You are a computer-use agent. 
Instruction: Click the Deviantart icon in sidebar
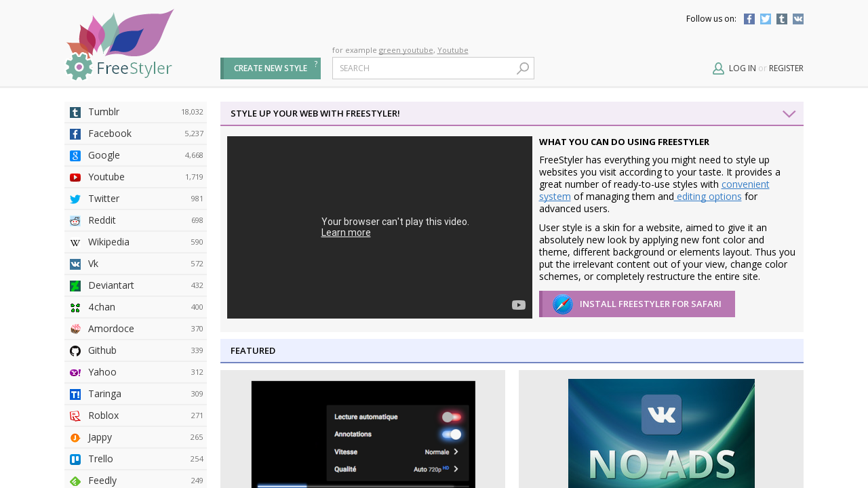[x=75, y=286]
